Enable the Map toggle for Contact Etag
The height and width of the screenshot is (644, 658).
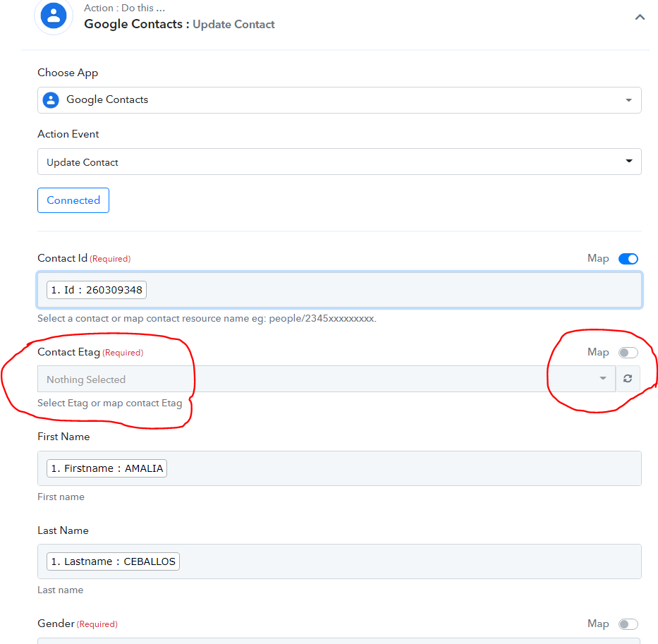pos(628,353)
